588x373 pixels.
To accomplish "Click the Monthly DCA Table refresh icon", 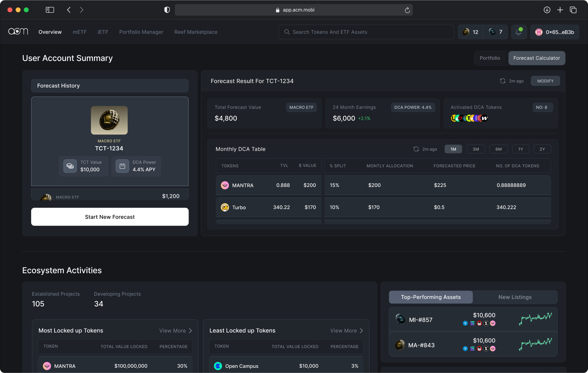I will coord(416,149).
